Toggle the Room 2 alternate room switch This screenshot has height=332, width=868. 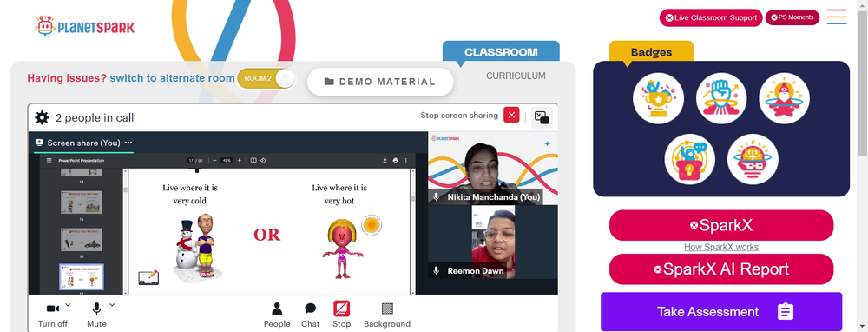(x=266, y=78)
